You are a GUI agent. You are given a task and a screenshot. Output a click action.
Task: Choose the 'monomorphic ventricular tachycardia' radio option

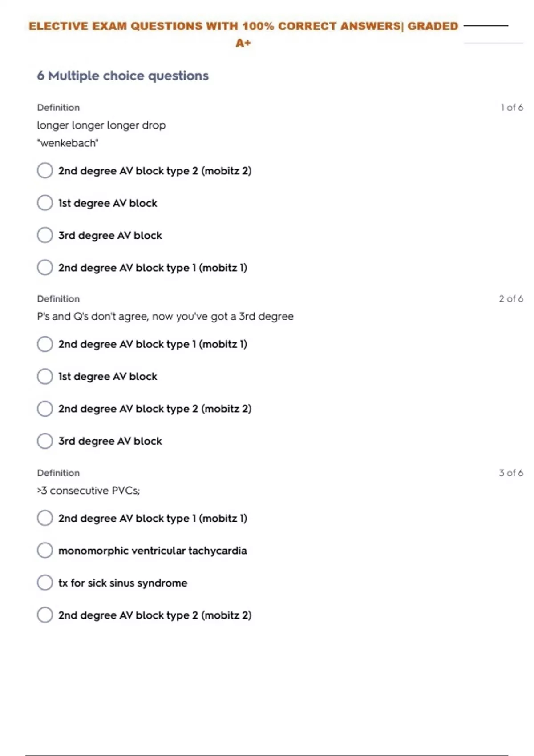click(x=45, y=551)
